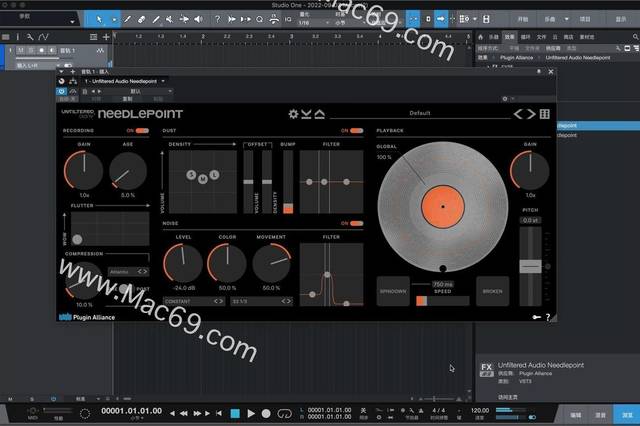Start playback with Play button

[251, 414]
